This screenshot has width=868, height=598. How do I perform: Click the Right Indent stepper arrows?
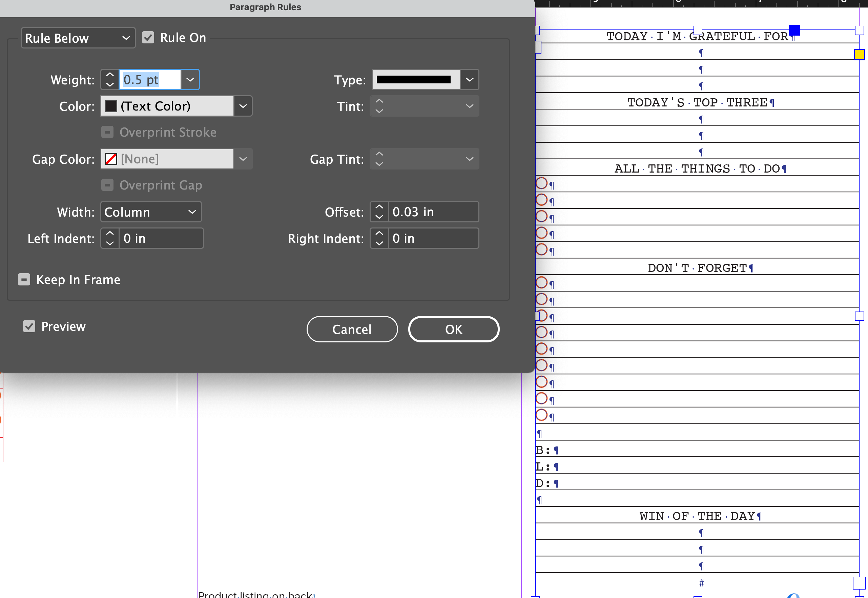[379, 238]
